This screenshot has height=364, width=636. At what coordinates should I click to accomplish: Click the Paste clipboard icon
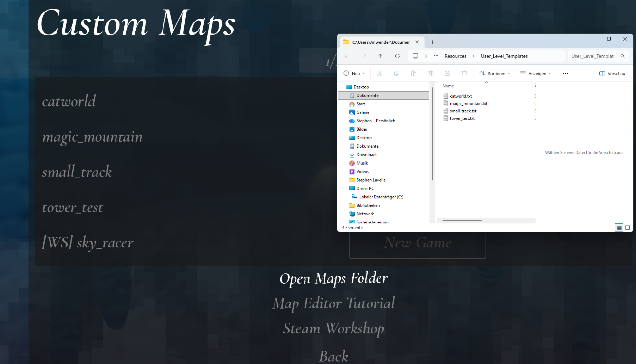click(413, 73)
